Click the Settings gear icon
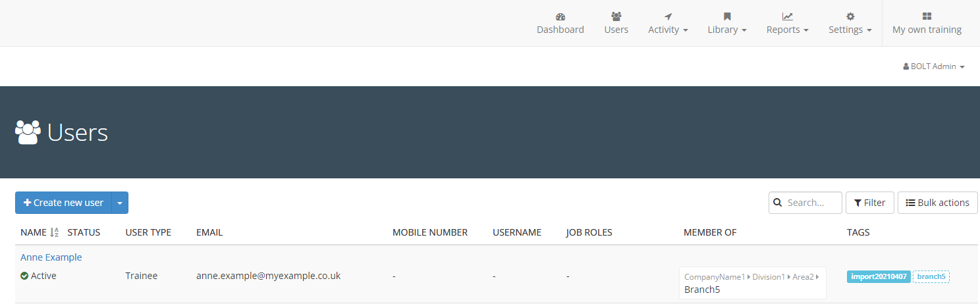Screen dimensions: 980x308 click(x=850, y=16)
